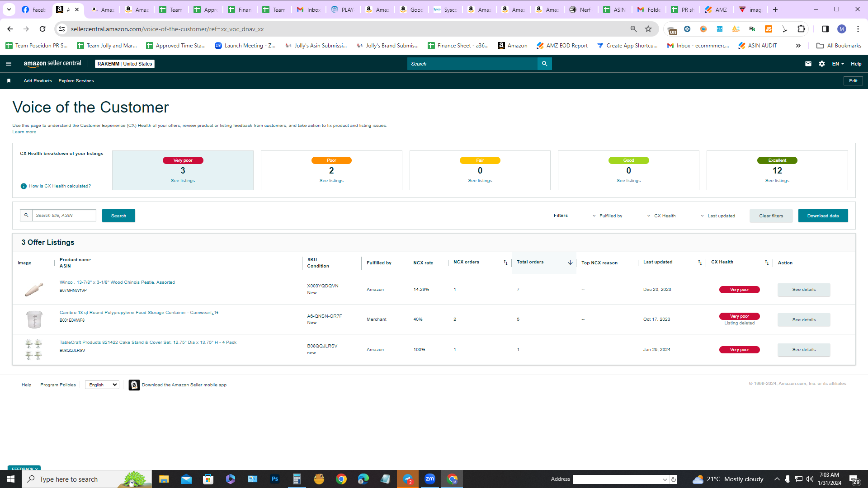Open the browser side panel icon

825,29
